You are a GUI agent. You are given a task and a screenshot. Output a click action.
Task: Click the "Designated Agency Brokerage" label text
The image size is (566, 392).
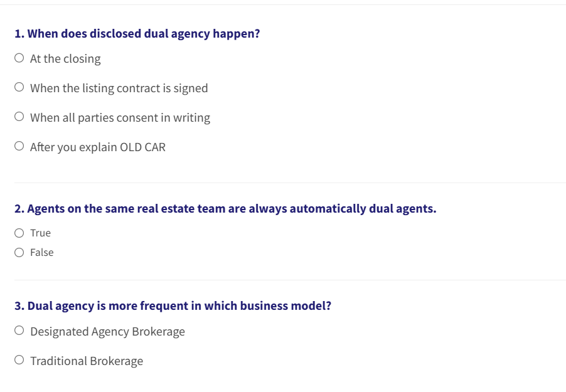pos(108,331)
